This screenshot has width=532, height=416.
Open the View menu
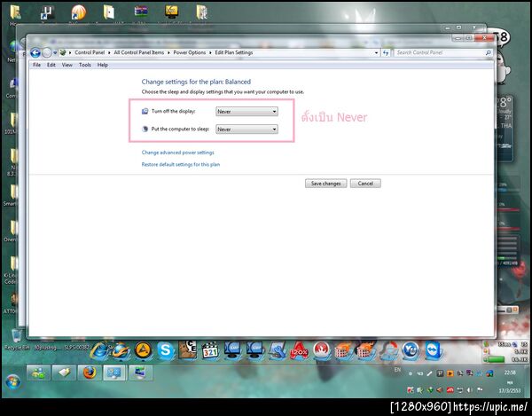pos(67,65)
